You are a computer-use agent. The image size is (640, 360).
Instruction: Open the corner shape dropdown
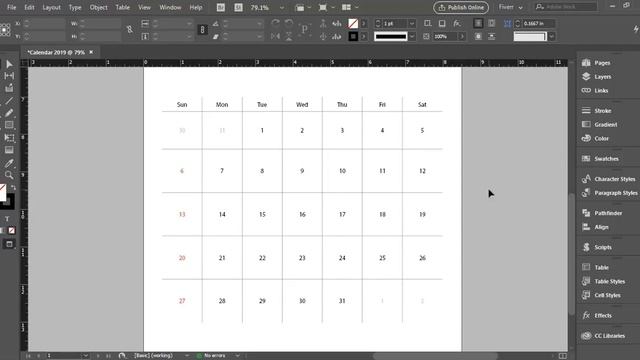552,36
